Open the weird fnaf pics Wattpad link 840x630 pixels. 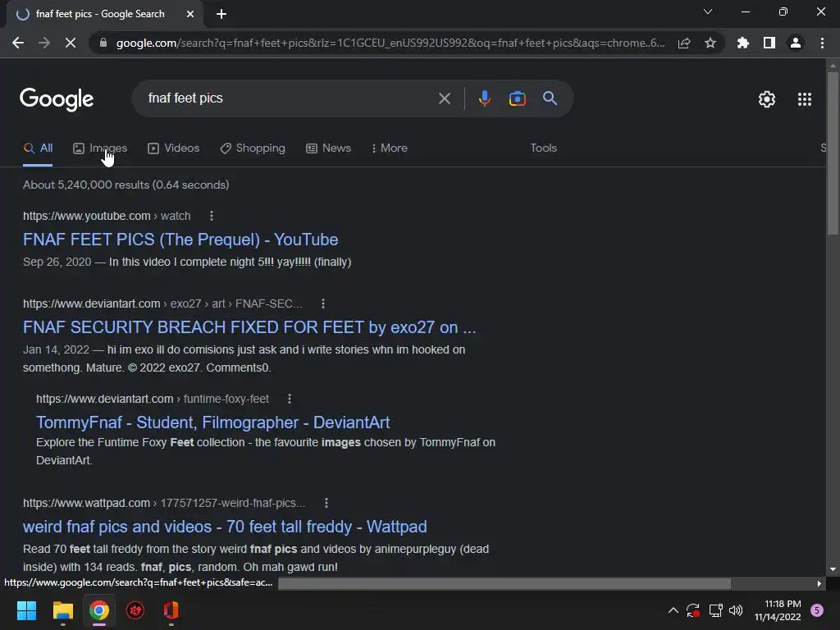point(225,527)
